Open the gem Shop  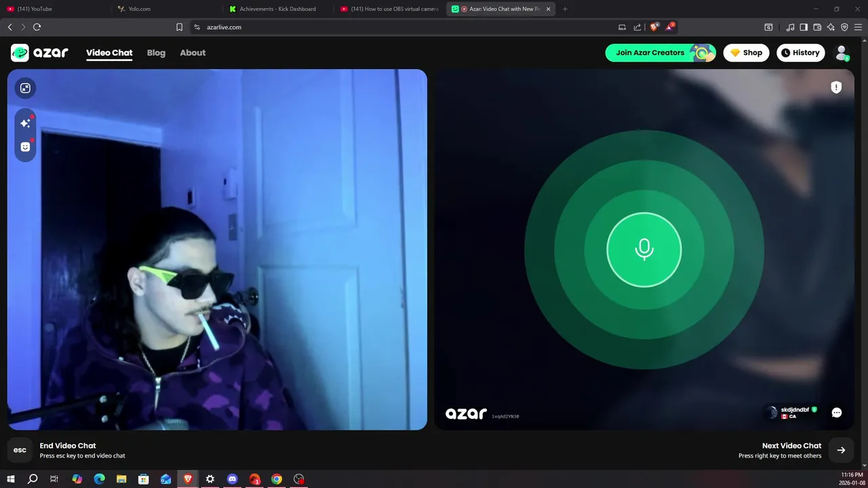[746, 53]
